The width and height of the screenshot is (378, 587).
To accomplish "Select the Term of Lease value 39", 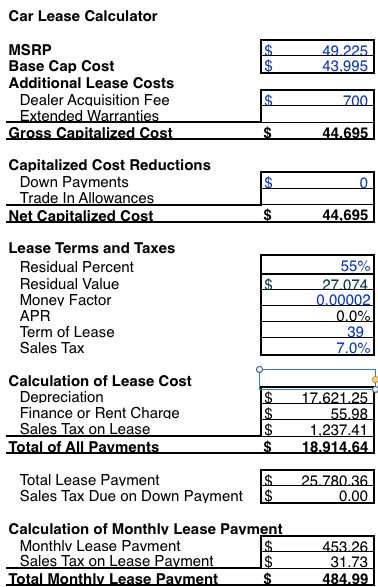I will (317, 330).
